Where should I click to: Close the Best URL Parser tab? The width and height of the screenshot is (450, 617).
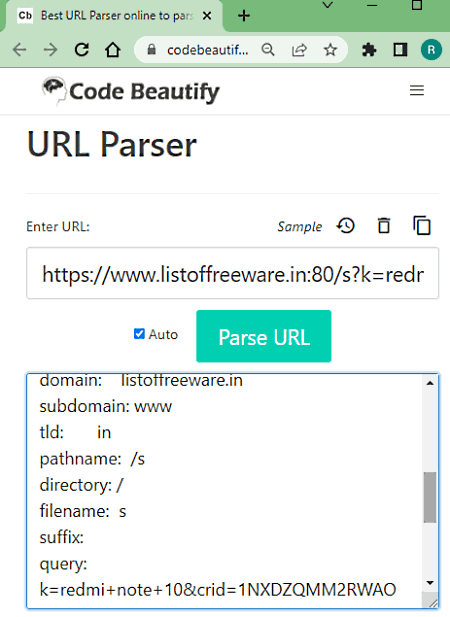click(x=207, y=16)
